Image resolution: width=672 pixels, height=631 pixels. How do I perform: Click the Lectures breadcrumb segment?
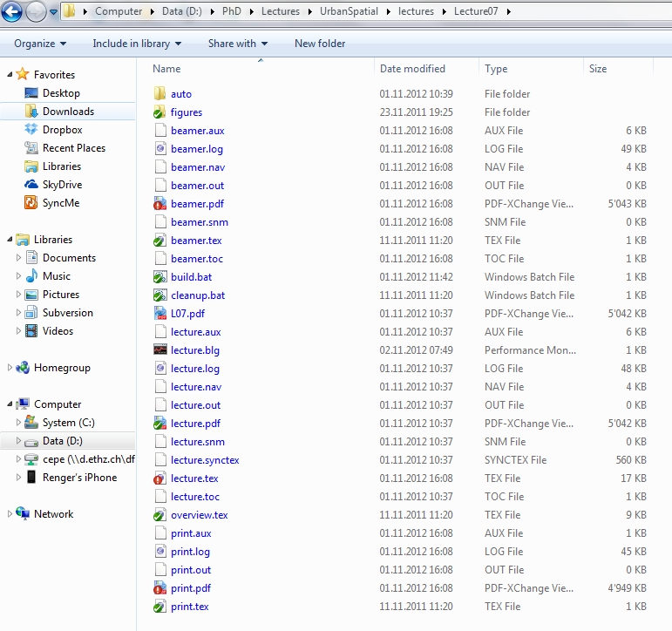tap(281, 11)
